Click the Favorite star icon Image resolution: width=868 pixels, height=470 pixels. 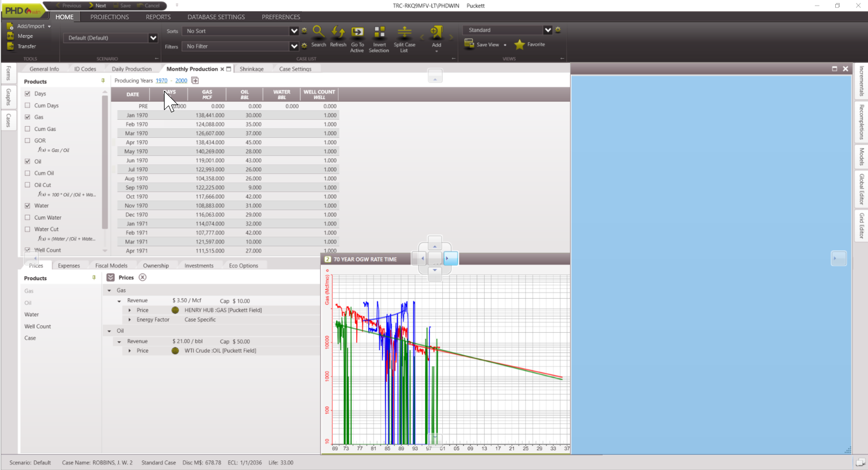click(x=520, y=45)
